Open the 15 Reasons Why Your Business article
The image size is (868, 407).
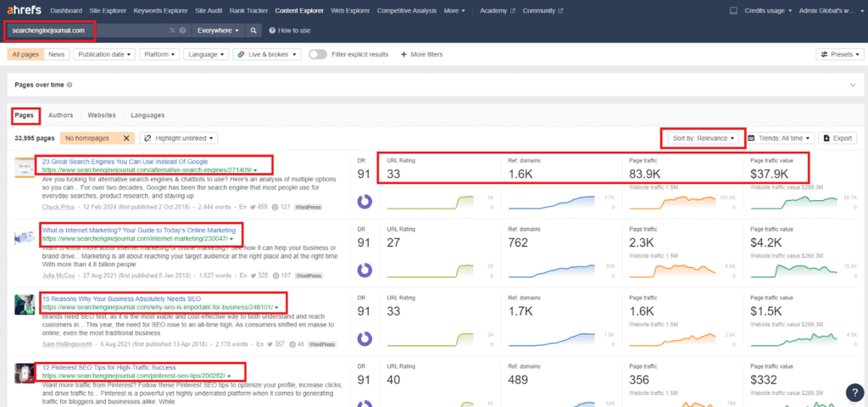pyautogui.click(x=121, y=298)
